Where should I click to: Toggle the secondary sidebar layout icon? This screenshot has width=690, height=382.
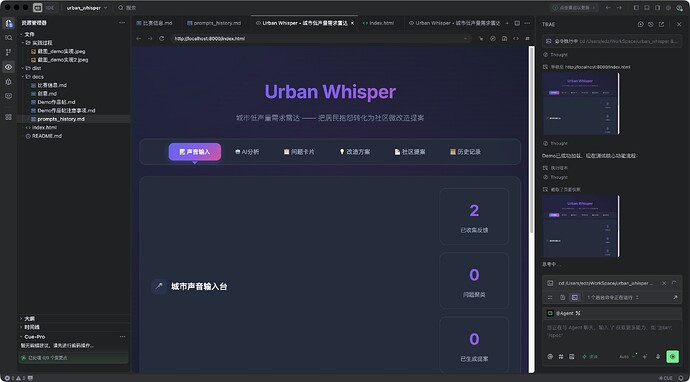click(657, 8)
